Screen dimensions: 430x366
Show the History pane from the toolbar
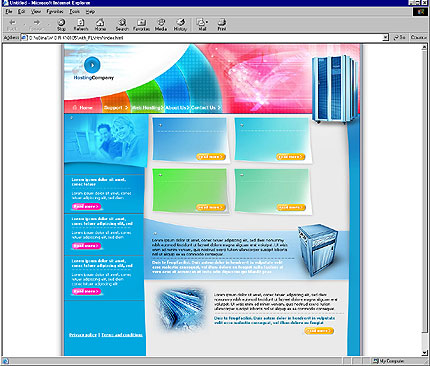tap(180, 25)
